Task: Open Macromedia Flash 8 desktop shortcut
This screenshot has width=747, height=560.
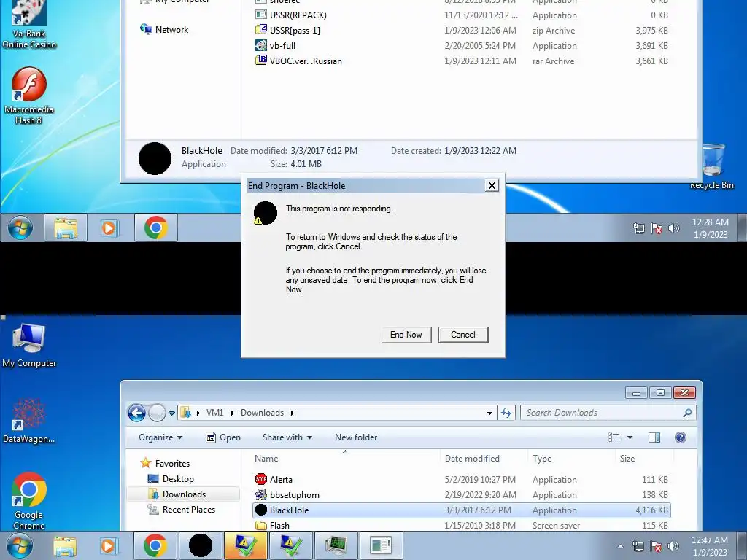Action: click(x=28, y=96)
